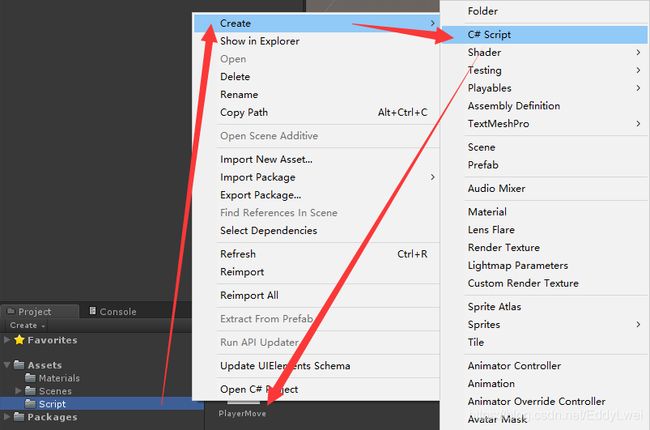Choose Open C# Project

click(317, 389)
